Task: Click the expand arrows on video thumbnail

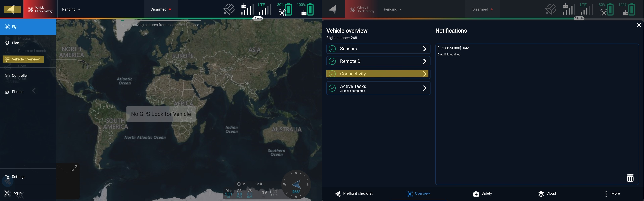Action: click(x=74, y=168)
